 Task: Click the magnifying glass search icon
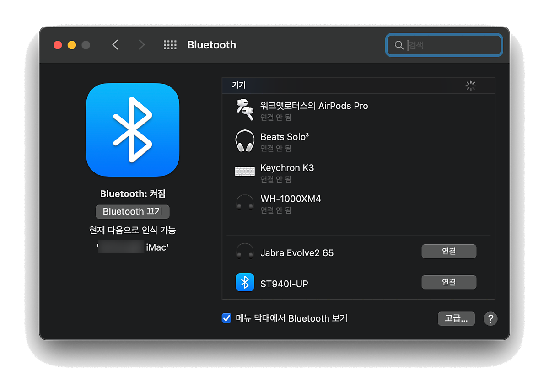tap(399, 45)
